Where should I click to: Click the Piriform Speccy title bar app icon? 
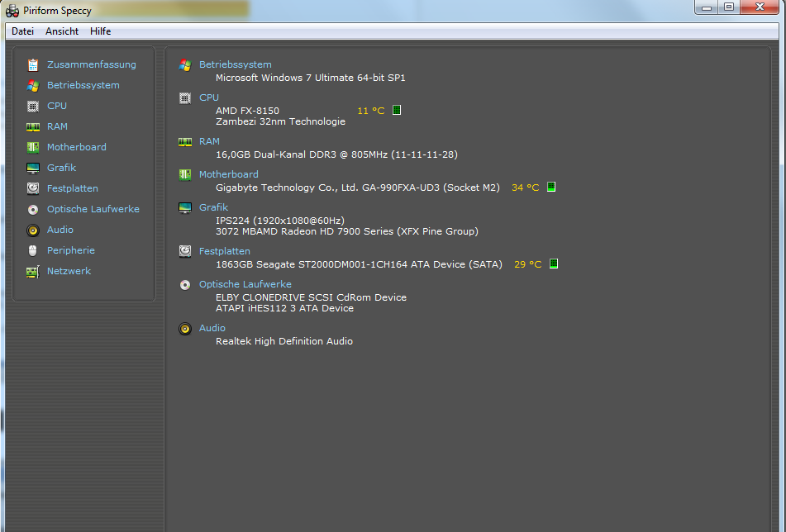[12, 11]
